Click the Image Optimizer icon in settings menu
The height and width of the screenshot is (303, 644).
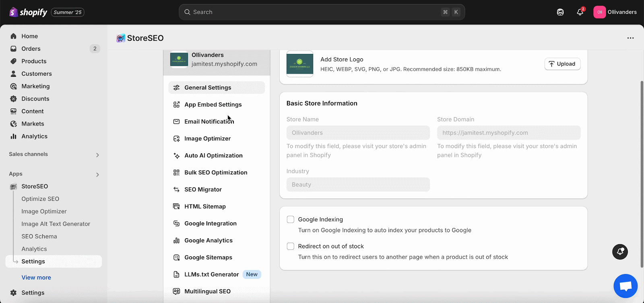(x=176, y=138)
